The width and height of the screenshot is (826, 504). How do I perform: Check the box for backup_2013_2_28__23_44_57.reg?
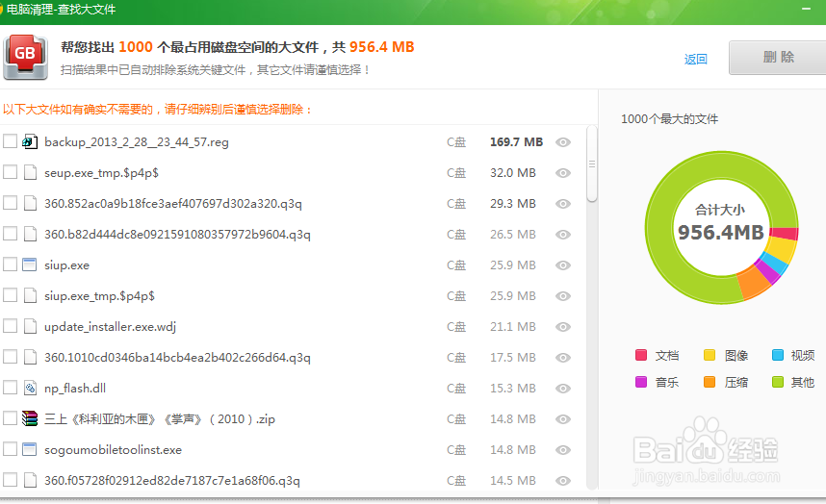tap(10, 141)
